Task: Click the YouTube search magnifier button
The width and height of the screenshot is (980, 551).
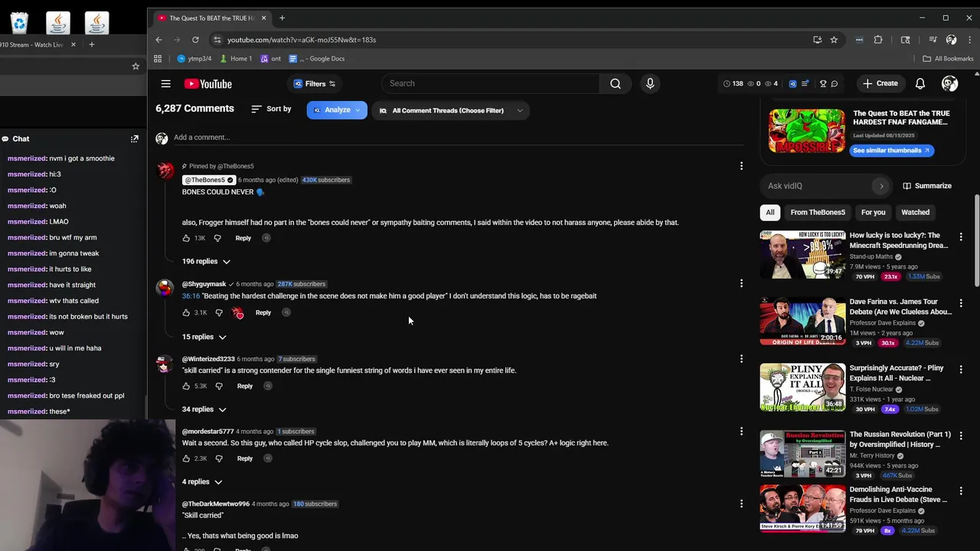Action: (615, 83)
